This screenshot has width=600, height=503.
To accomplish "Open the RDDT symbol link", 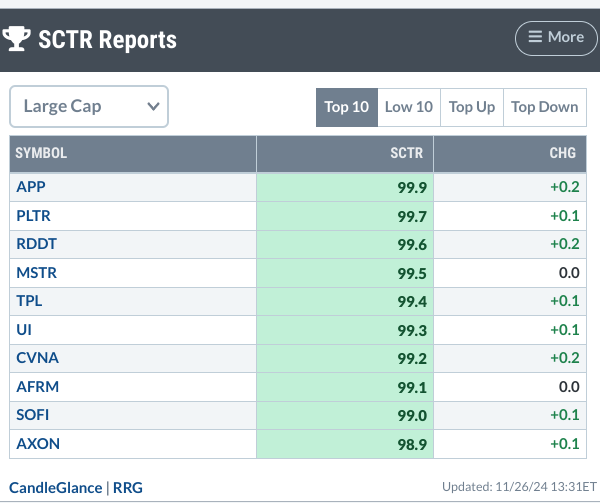I will [x=36, y=244].
